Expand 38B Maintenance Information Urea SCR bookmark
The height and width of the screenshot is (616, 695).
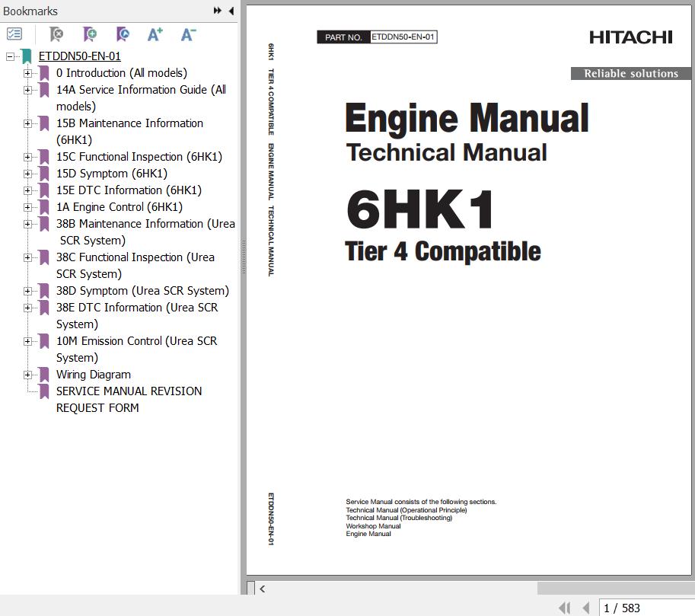27,224
